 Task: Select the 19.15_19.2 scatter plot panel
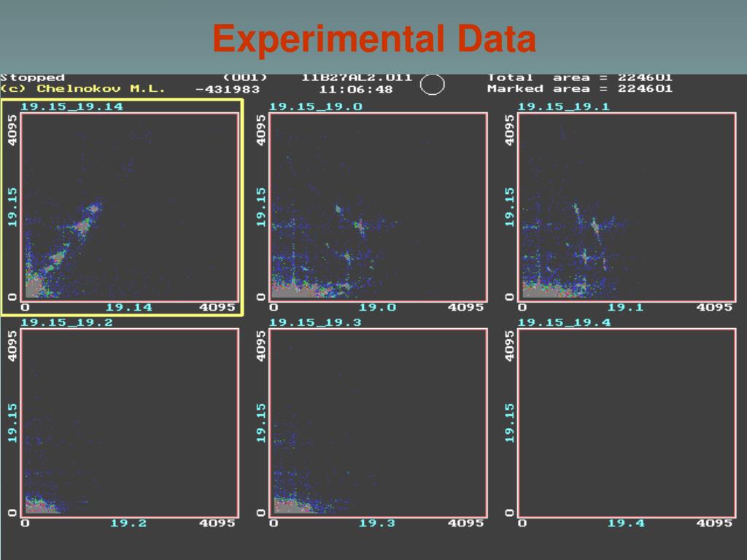[130, 422]
